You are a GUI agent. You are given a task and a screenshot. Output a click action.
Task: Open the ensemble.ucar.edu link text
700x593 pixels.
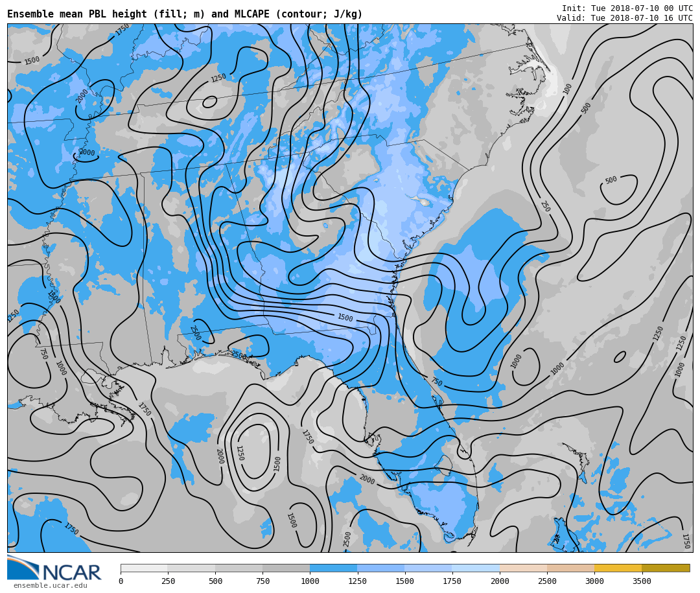point(51,585)
